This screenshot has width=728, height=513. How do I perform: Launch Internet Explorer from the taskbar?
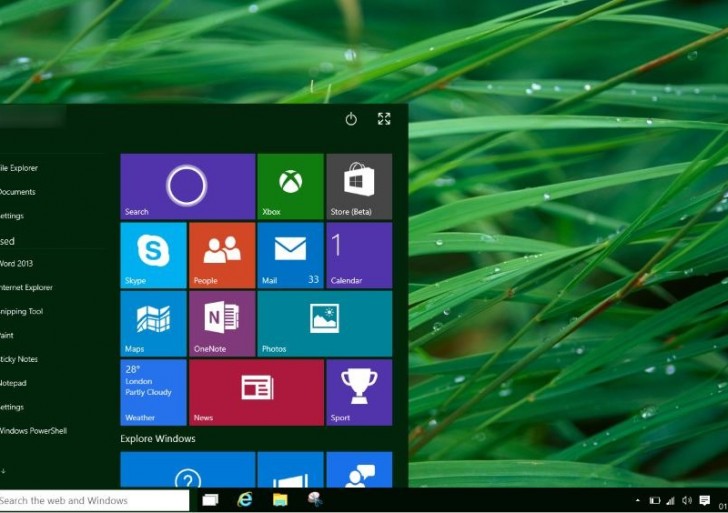click(245, 500)
